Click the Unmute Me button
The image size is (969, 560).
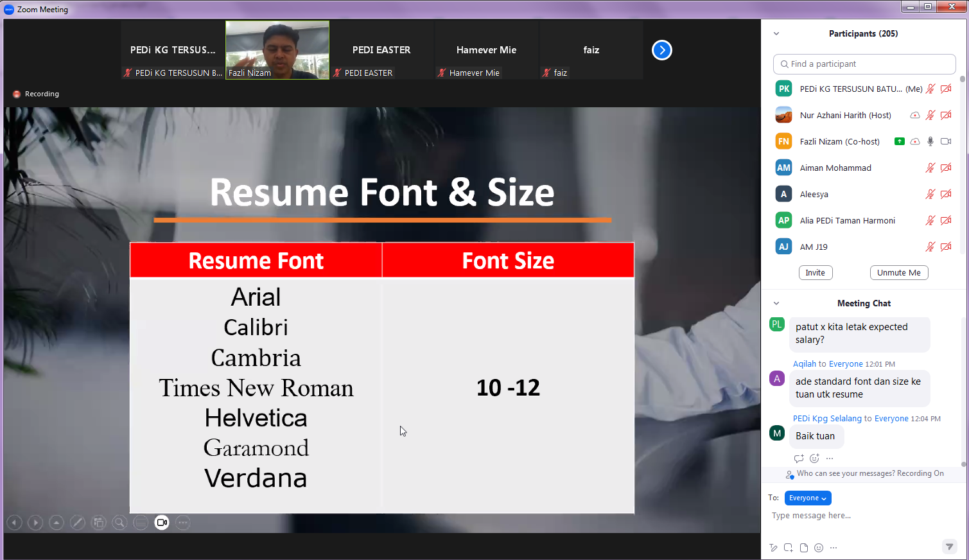click(898, 273)
